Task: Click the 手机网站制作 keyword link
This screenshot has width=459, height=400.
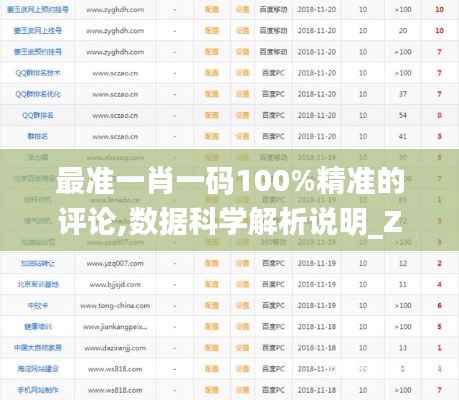Action: click(38, 390)
